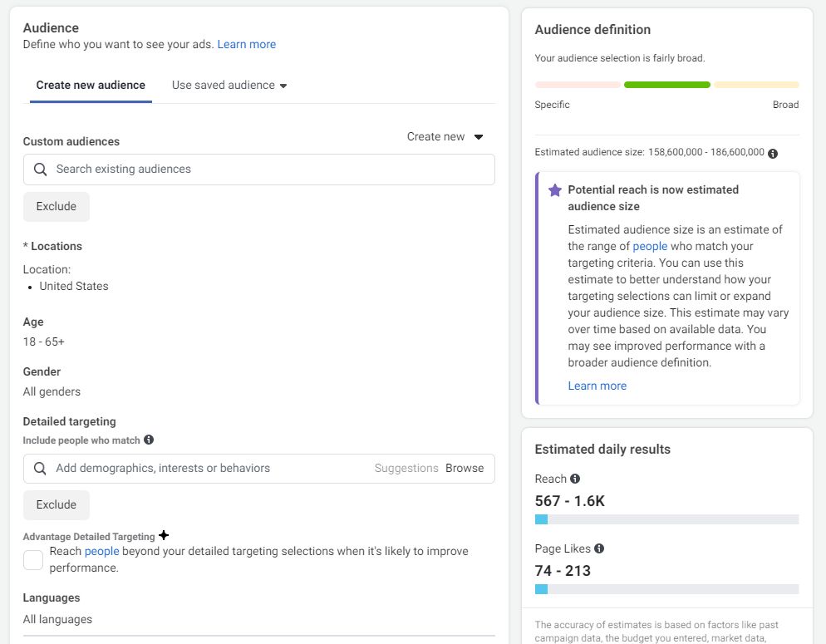Image resolution: width=826 pixels, height=644 pixels.
Task: Switch to Use saved audience tab
Action: (229, 85)
